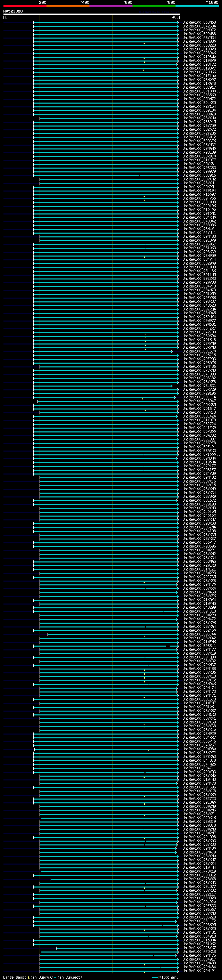Click label UniRef100_Q198V8

199,49
